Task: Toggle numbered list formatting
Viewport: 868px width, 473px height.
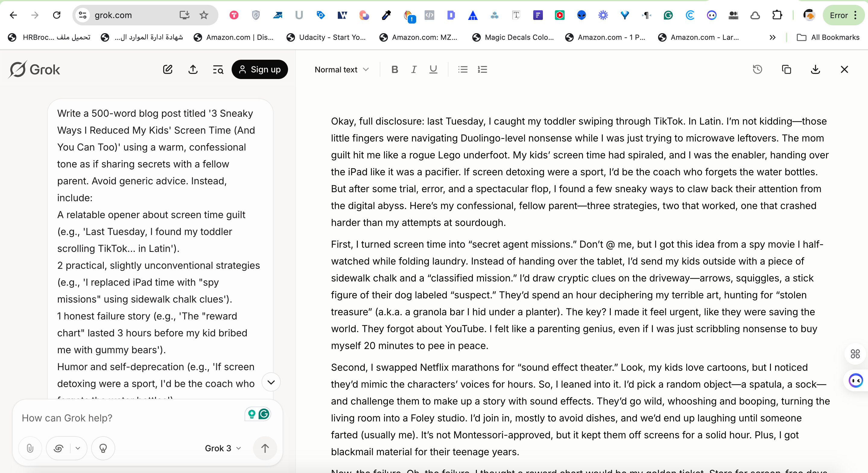Action: (x=482, y=69)
